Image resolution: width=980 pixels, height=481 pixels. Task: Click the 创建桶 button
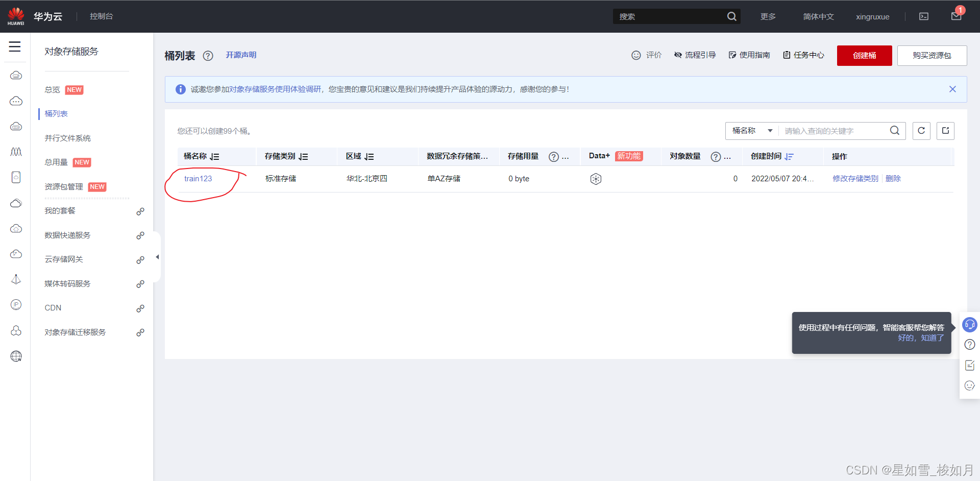[x=865, y=56]
